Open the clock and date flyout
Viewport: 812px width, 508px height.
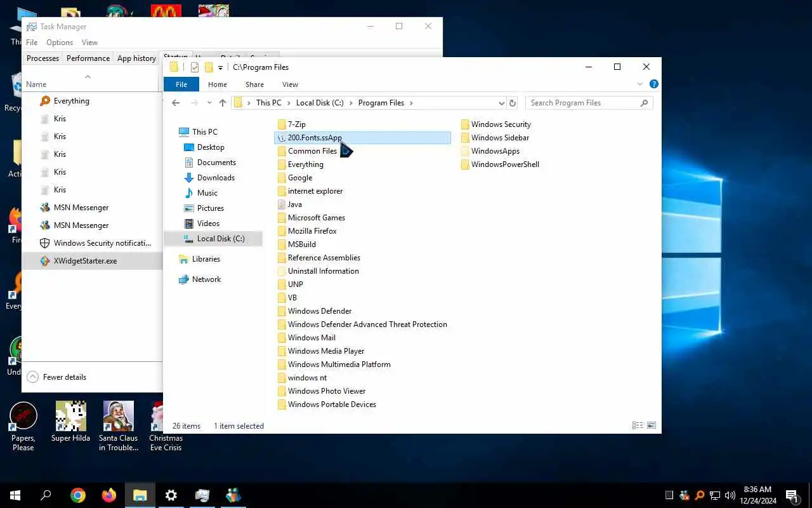pos(757,495)
